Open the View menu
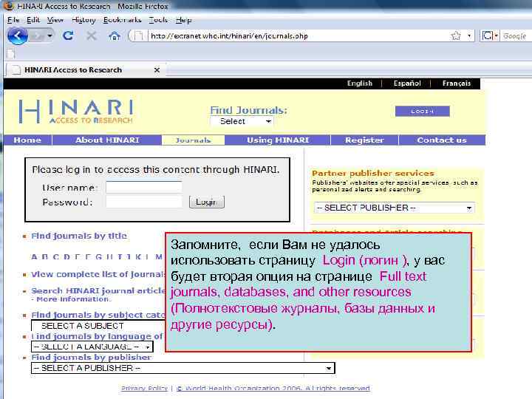 click(x=55, y=20)
